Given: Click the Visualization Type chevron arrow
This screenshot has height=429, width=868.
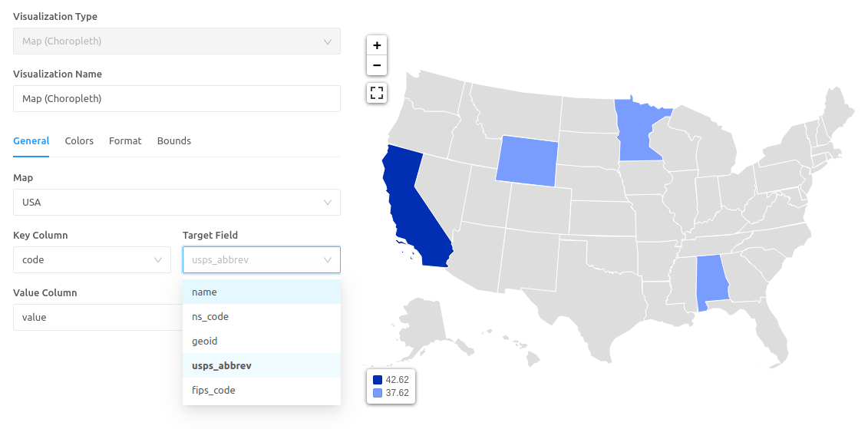Looking at the screenshot, I should tap(328, 41).
